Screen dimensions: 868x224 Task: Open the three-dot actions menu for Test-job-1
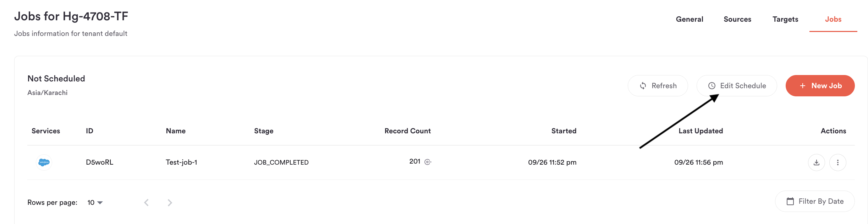click(x=839, y=162)
